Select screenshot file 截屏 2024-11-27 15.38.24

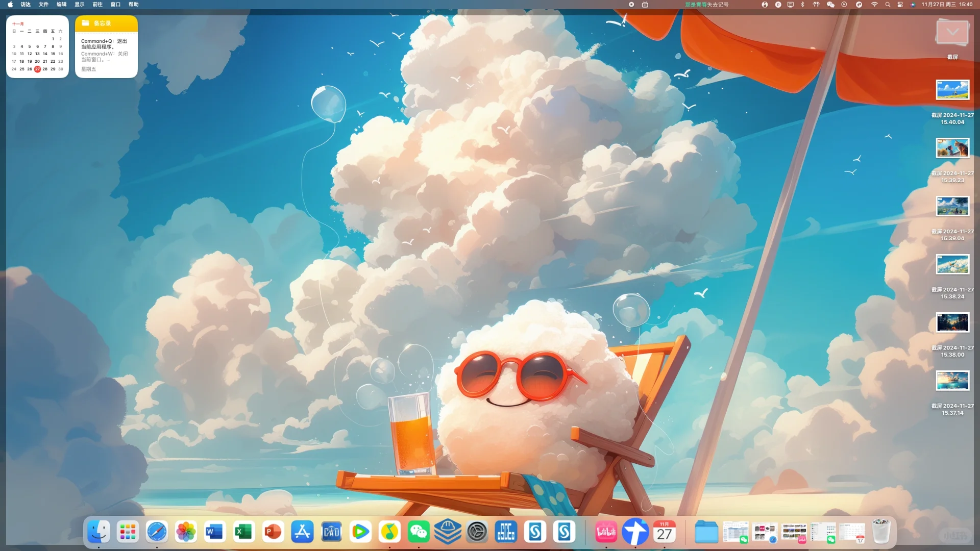click(x=952, y=265)
